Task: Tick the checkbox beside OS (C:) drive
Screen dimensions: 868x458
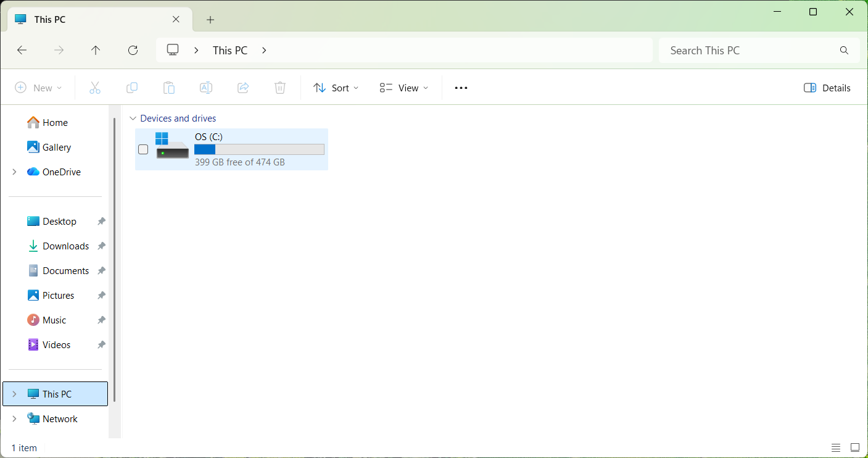Action: click(x=143, y=149)
